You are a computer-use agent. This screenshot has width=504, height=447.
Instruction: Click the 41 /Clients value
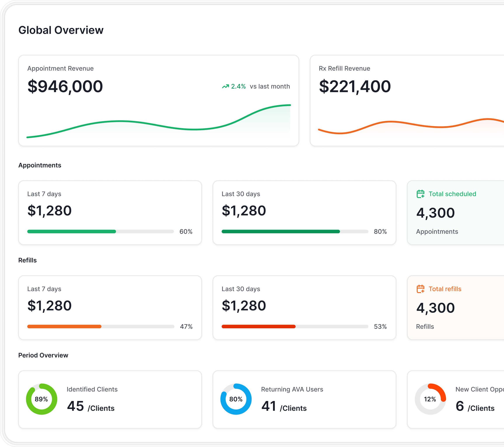[284, 406]
